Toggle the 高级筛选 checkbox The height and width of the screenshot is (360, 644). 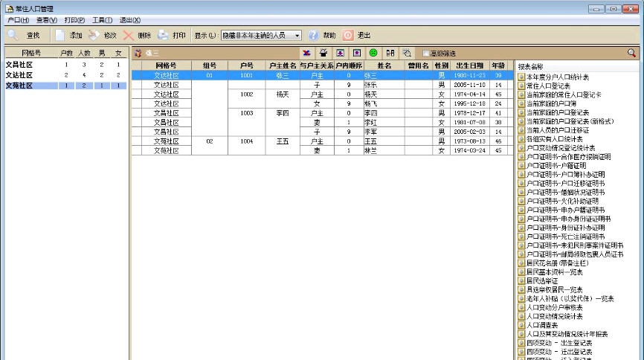pyautogui.click(x=426, y=54)
